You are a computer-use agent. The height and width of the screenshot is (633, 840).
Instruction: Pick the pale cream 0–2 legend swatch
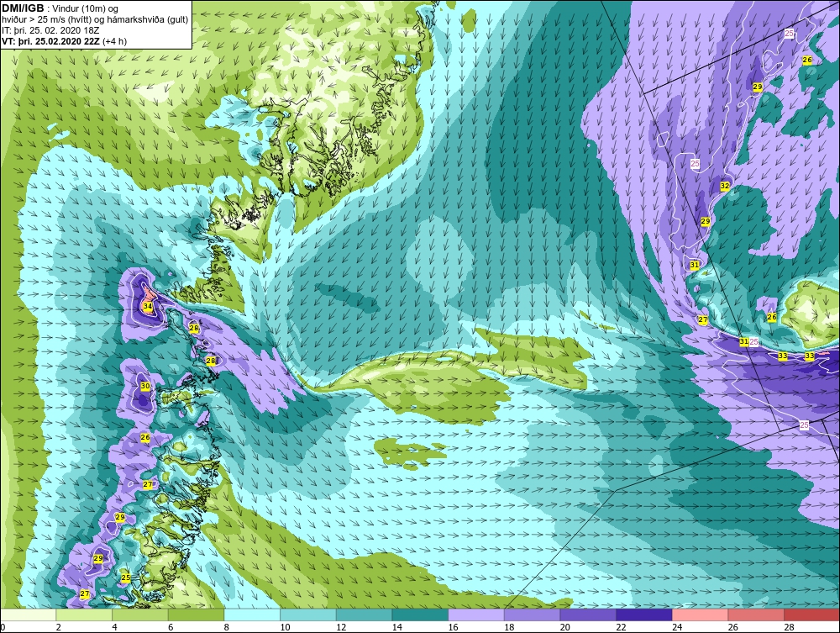point(28,615)
